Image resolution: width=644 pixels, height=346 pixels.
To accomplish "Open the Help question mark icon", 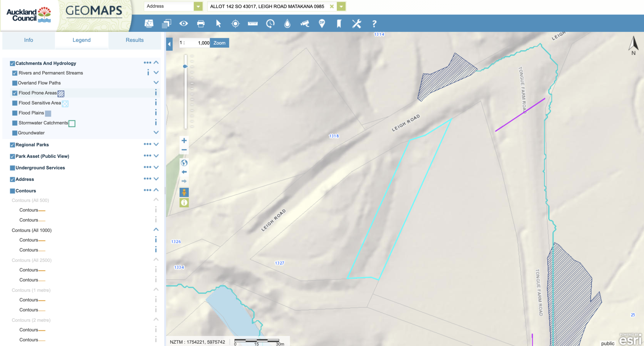I will [x=374, y=23].
